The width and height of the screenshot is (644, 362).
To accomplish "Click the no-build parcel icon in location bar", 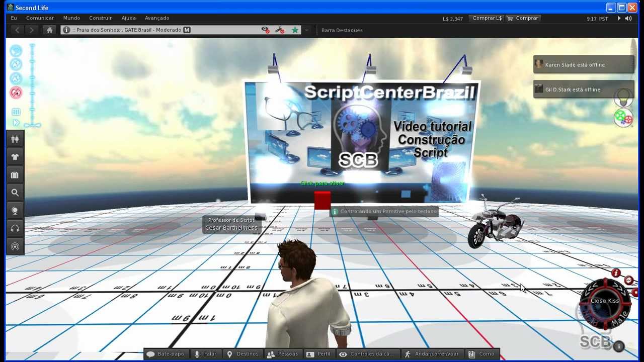I will click(x=280, y=30).
